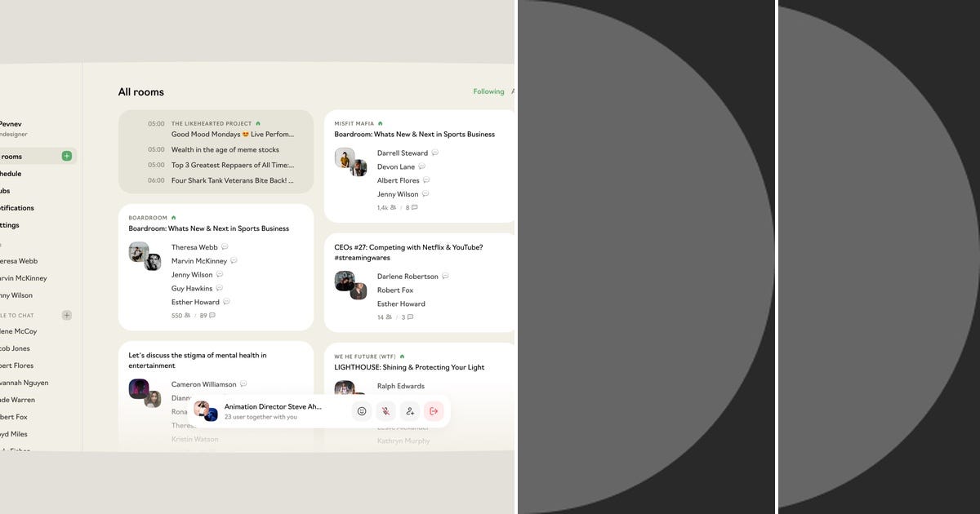Viewport: 980px width, 514px height.
Task: Click the 8 comments icon in Misfit Mafia card
Action: click(x=415, y=208)
